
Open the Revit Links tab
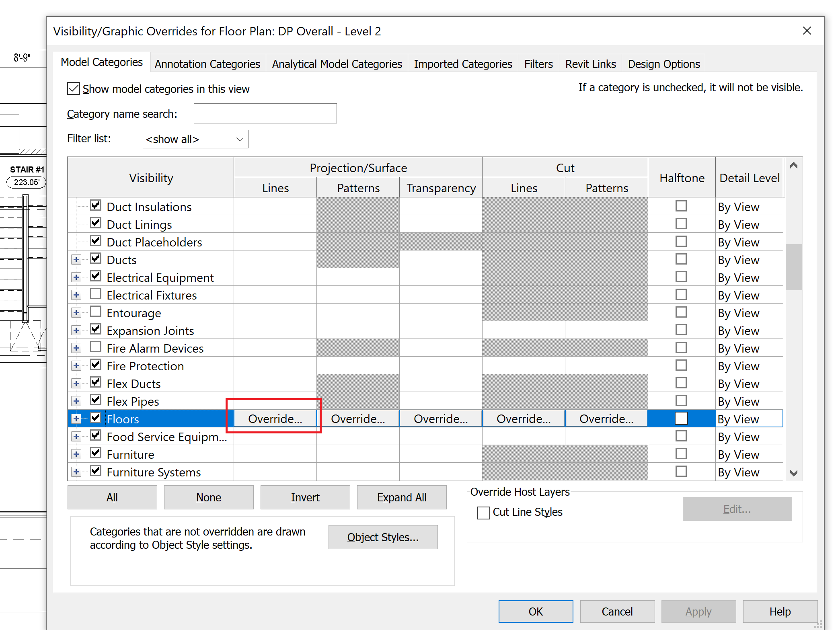point(590,64)
